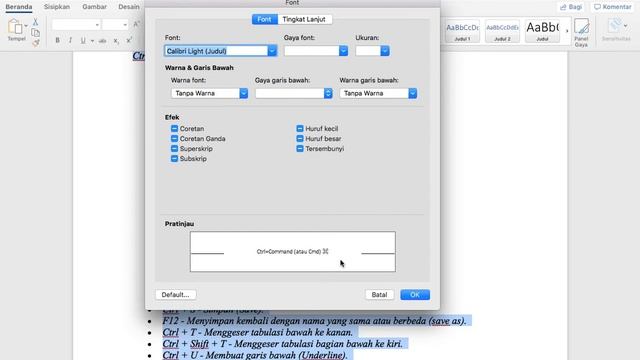Open the Komentar comments button
The image size is (640, 360).
click(x=613, y=7)
